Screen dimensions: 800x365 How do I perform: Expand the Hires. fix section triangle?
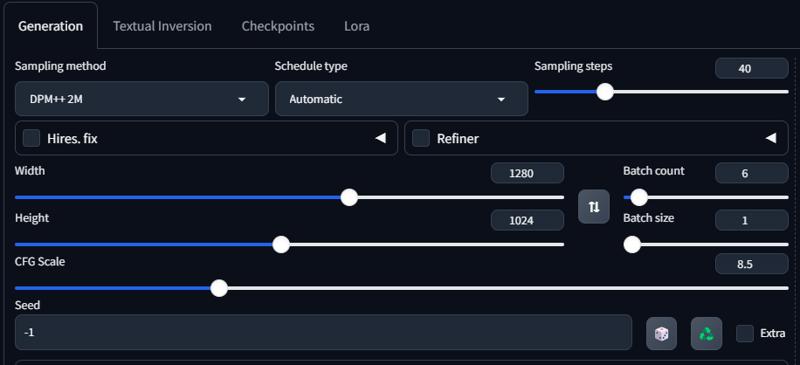pos(381,138)
